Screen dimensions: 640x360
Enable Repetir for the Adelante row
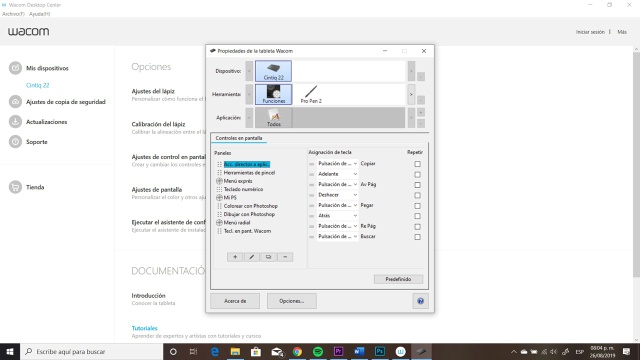(417, 174)
